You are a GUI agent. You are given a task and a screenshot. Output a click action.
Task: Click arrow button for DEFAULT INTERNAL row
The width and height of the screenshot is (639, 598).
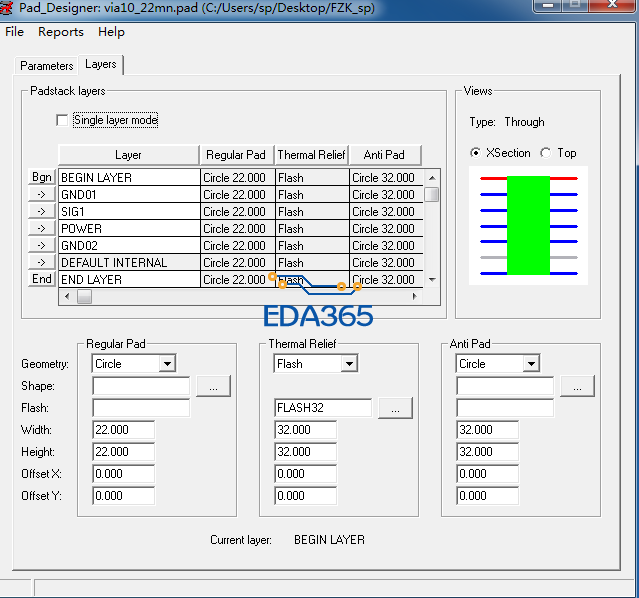click(x=42, y=262)
